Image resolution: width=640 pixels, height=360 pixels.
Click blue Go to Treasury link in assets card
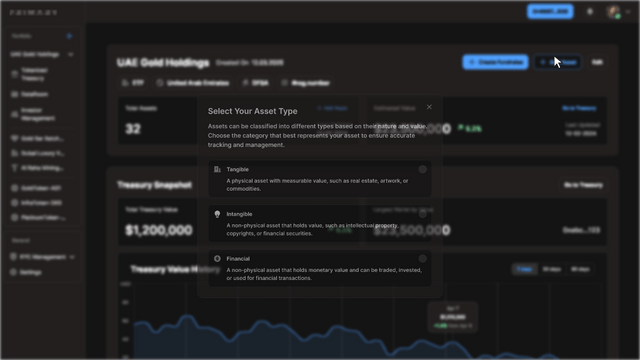click(x=579, y=108)
